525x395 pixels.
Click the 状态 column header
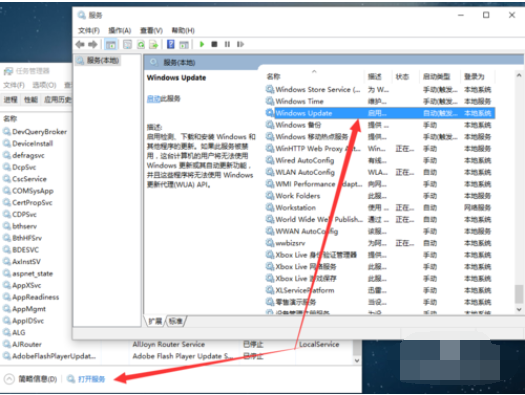(x=402, y=77)
